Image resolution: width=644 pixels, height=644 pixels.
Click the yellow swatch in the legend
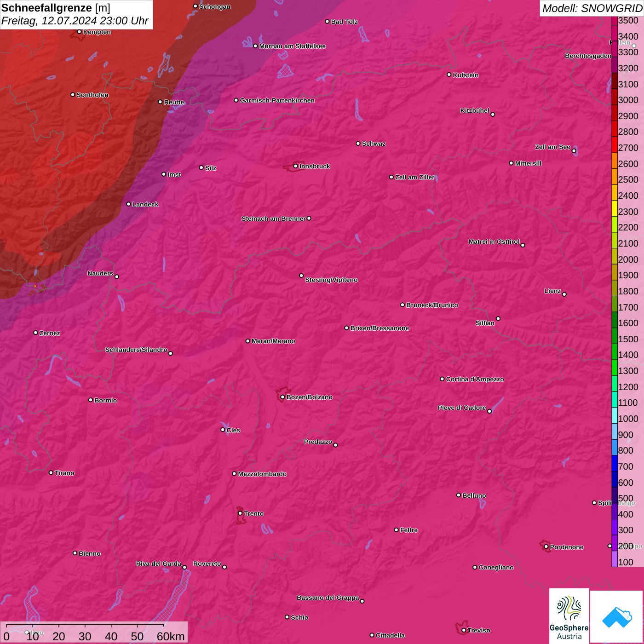[x=615, y=208]
